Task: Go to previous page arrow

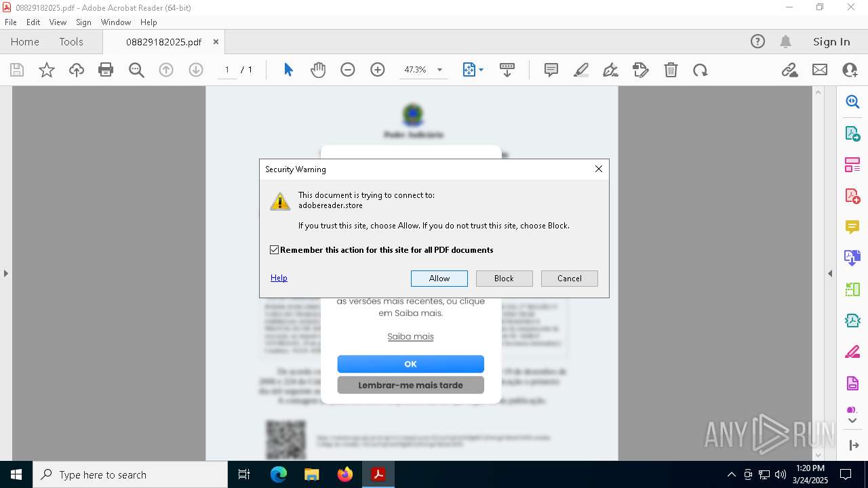Action: point(166,70)
